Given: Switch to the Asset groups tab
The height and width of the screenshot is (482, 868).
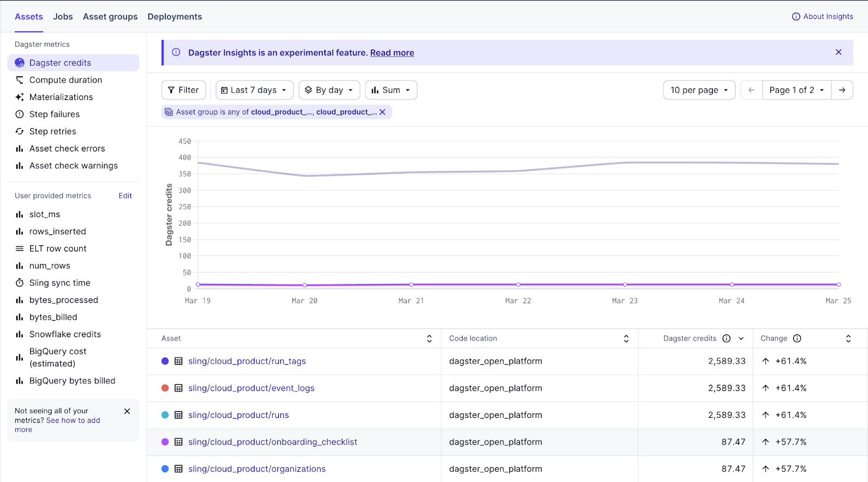Looking at the screenshot, I should coord(110,17).
